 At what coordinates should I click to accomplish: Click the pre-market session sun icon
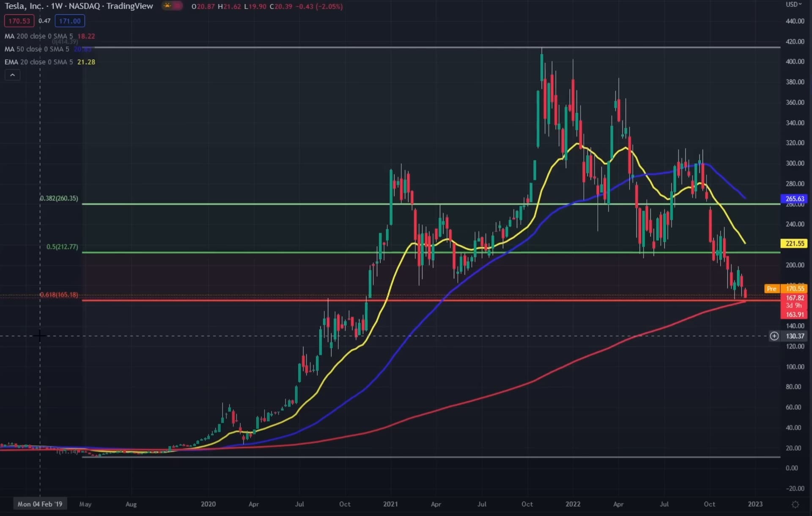point(168,6)
